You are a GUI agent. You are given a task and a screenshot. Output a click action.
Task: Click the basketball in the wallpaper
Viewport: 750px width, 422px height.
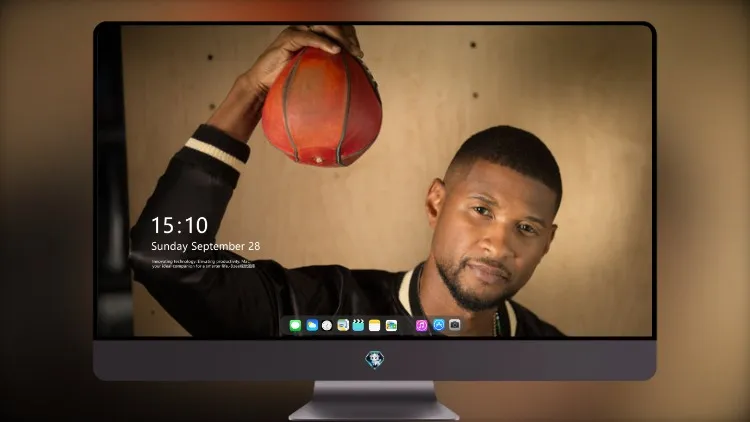321,106
